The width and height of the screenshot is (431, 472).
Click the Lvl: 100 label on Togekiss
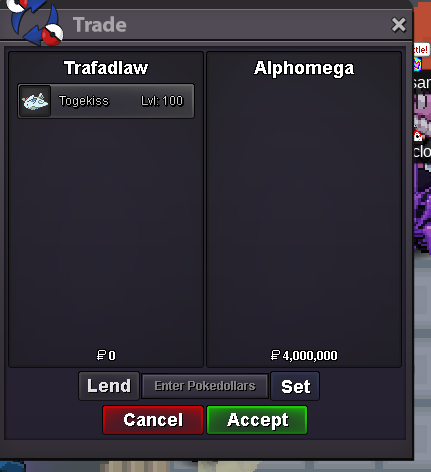(x=162, y=101)
